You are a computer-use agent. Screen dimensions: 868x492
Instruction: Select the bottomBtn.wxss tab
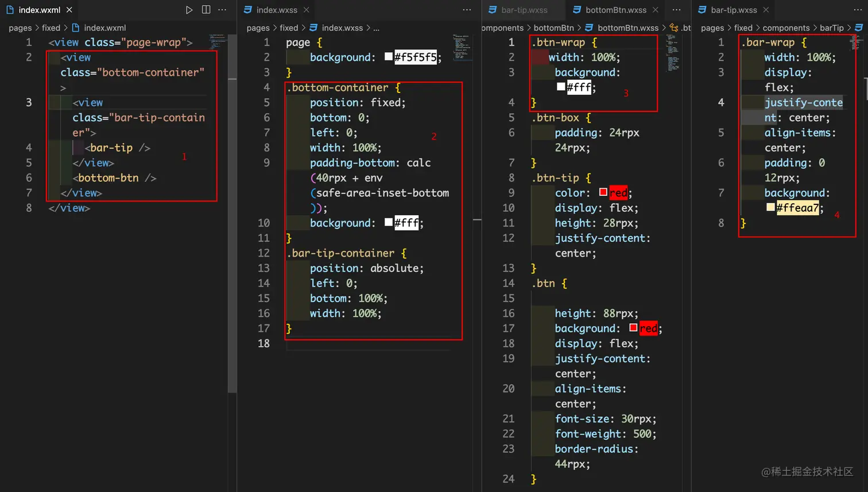[616, 10]
